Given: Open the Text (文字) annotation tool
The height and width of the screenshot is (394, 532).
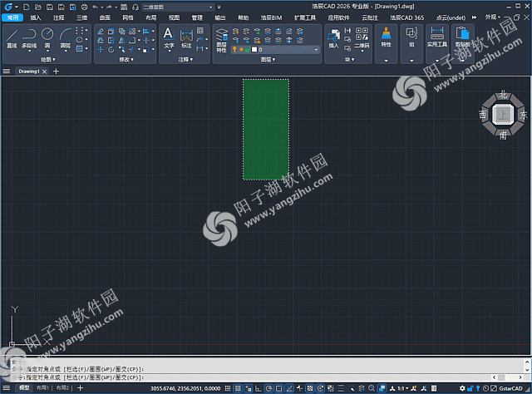Looking at the screenshot, I should pos(169,38).
